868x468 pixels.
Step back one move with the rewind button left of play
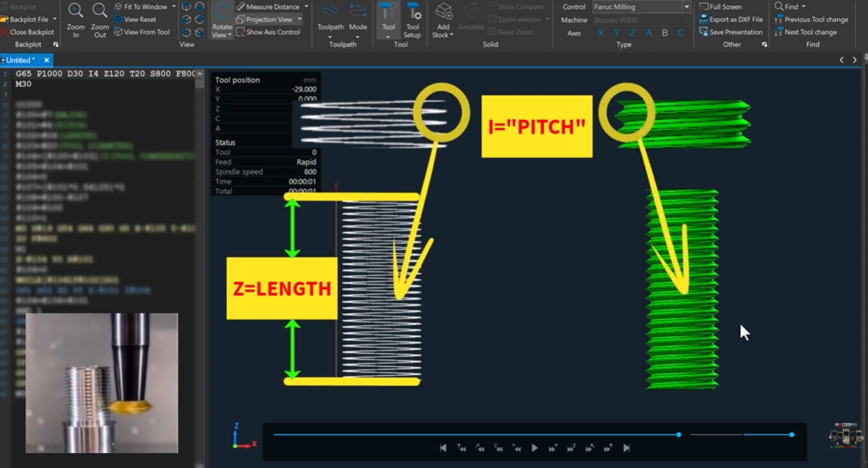[517, 448]
